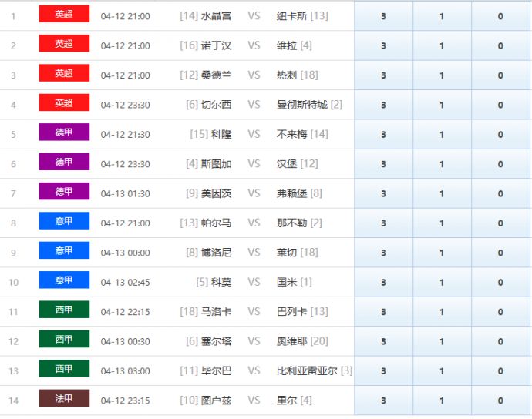Pick 3 for 科隆 vs 不来梅
The width and height of the screenshot is (532, 419).
point(383,134)
